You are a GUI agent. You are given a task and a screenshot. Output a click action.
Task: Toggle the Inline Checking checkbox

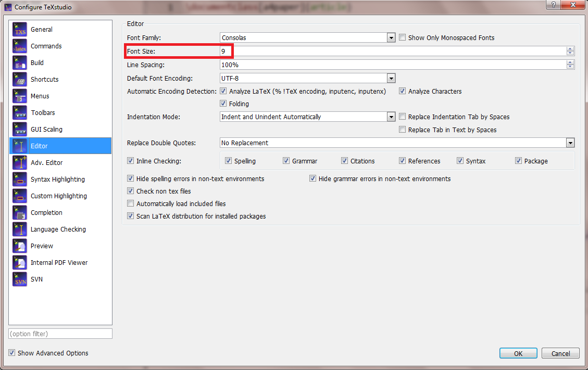tap(131, 161)
